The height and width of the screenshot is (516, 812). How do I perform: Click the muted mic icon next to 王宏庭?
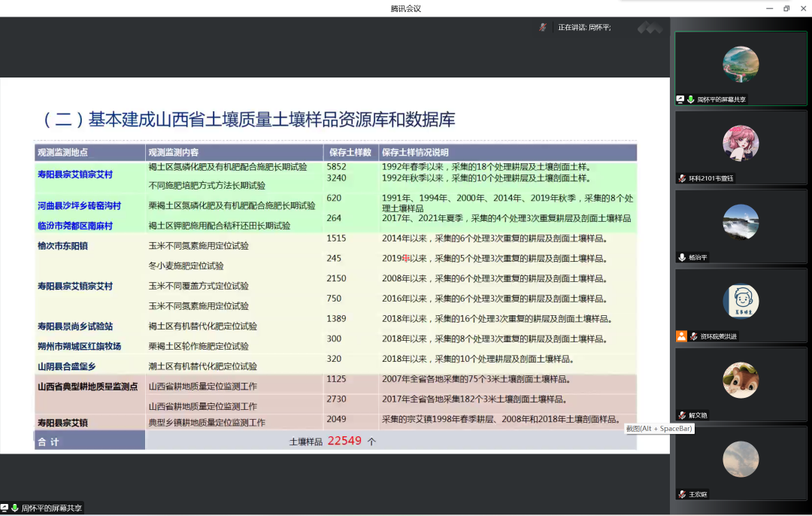682,494
